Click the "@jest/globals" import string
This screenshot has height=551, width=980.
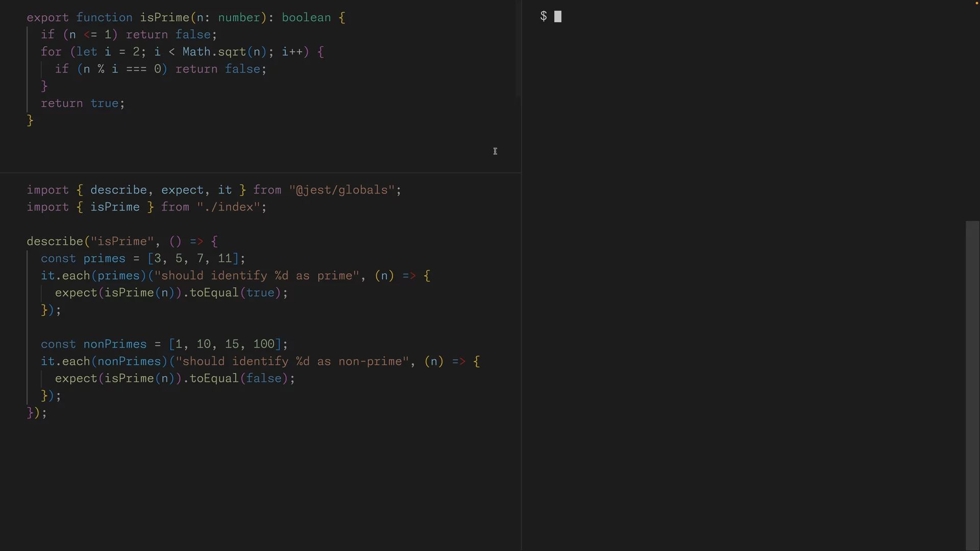pos(342,190)
